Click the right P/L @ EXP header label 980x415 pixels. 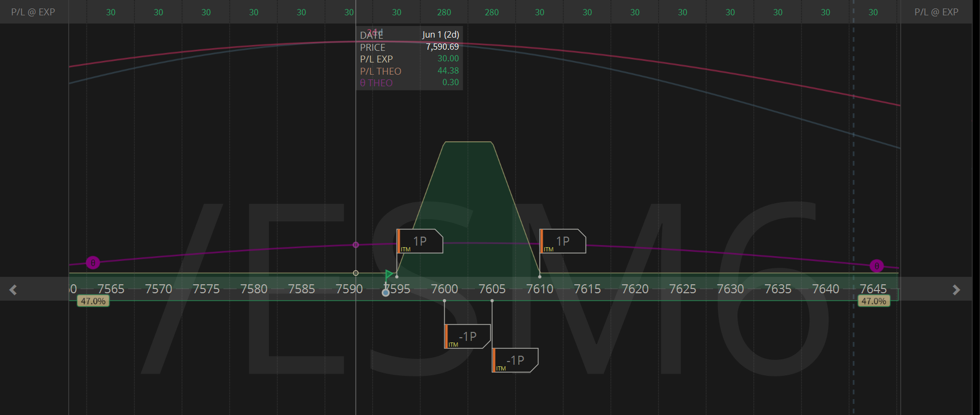937,12
